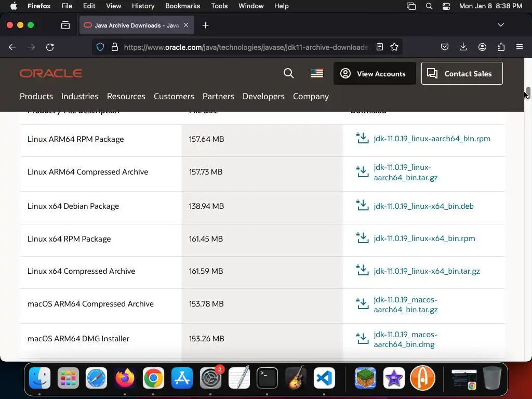Viewport: 532px width, 399px height.
Task: Open the Resources menu
Action: coord(126,96)
